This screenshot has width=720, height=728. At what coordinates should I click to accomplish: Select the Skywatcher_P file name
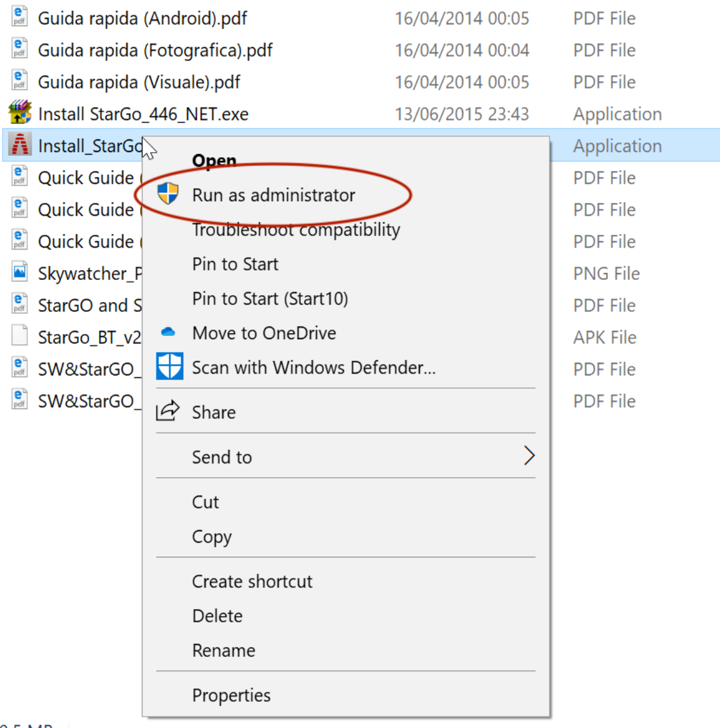tap(90, 274)
